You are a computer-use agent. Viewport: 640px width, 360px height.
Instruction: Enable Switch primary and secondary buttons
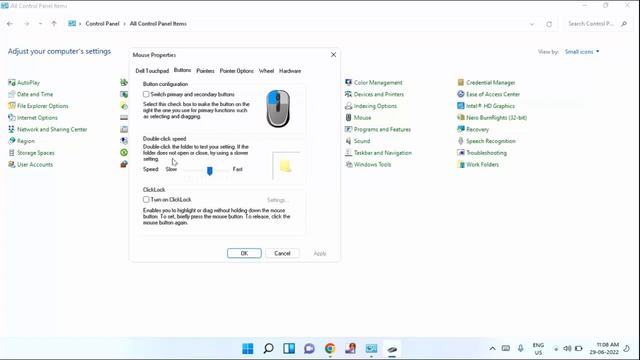(x=146, y=94)
